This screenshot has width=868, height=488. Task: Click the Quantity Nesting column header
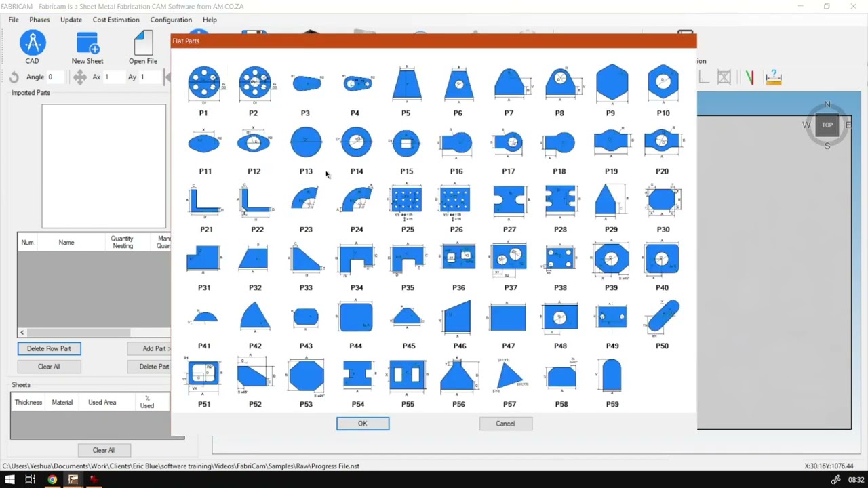click(x=123, y=242)
